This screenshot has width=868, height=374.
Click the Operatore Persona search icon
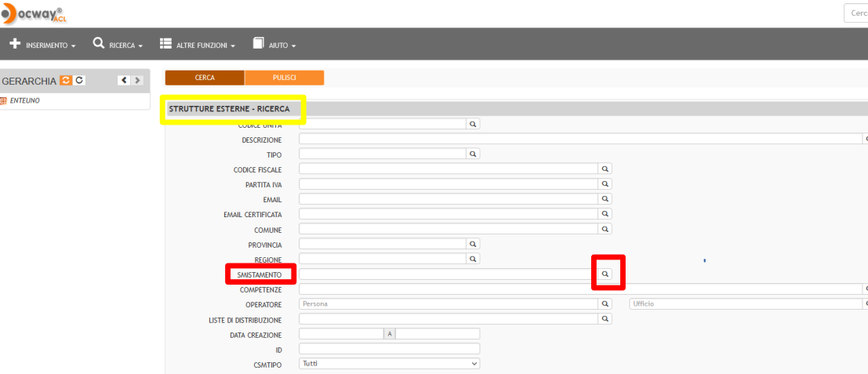605,303
